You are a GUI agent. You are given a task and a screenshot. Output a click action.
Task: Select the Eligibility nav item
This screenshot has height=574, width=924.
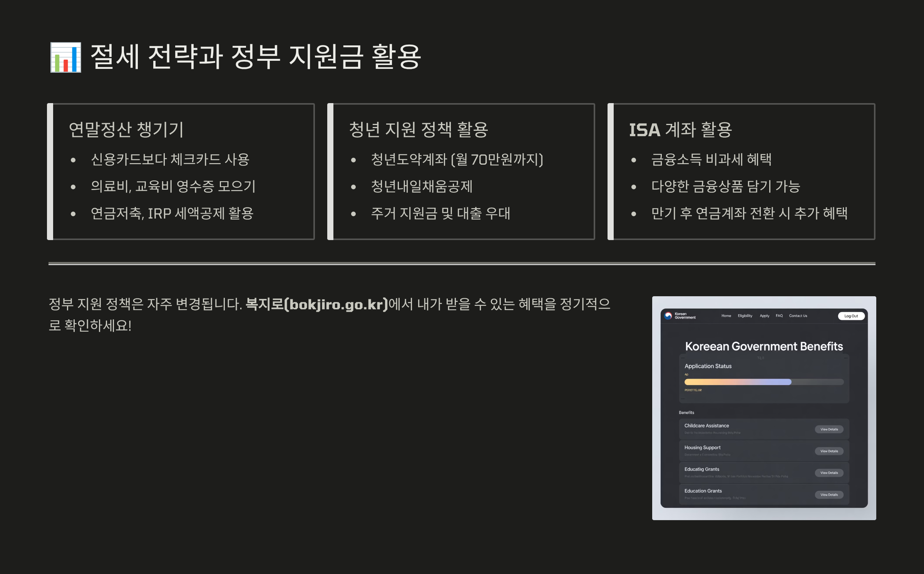745,316
